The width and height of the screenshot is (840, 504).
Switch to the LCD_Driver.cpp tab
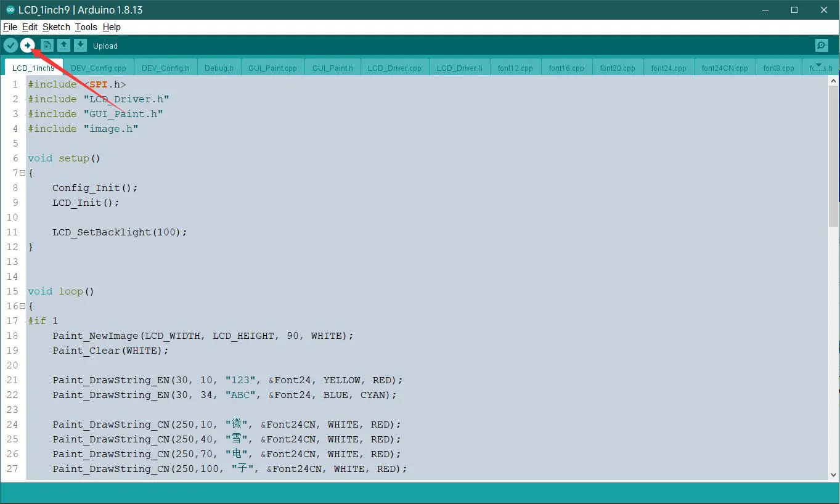click(394, 68)
